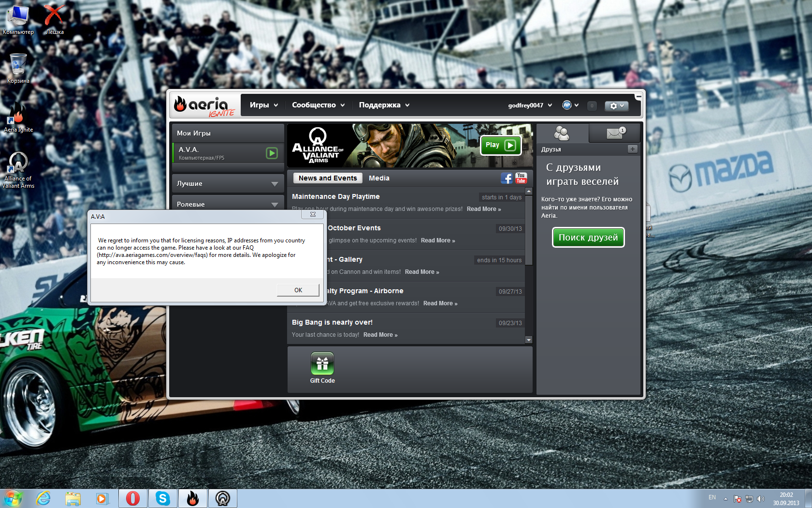Click the Show Desktop strip at the taskbar end
Viewport: 812px width, 508px height.
tap(808, 498)
